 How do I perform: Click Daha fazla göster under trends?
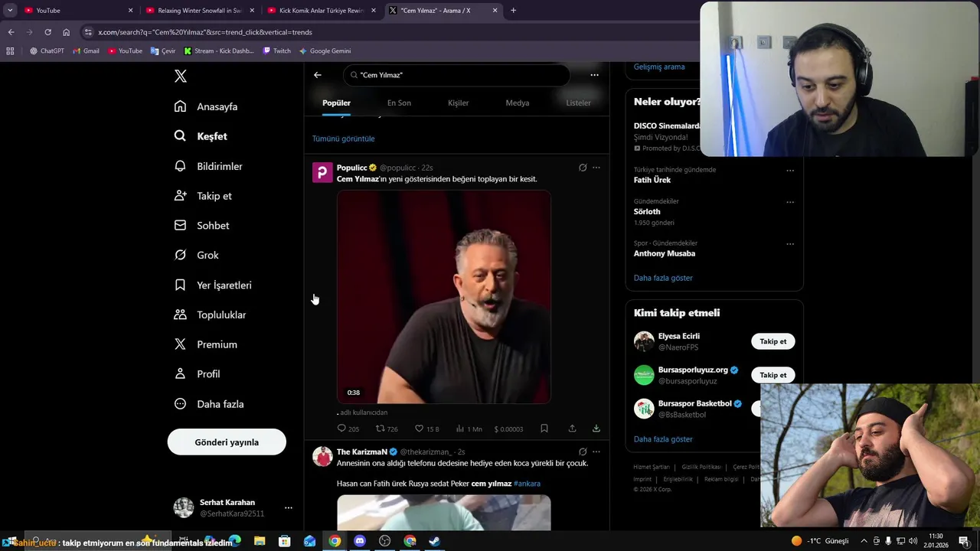(663, 278)
